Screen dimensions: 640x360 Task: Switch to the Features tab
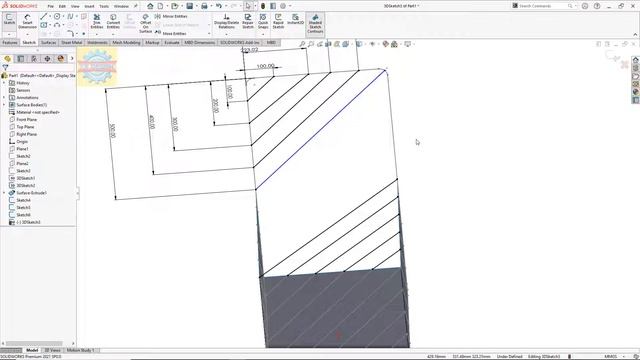10,42
